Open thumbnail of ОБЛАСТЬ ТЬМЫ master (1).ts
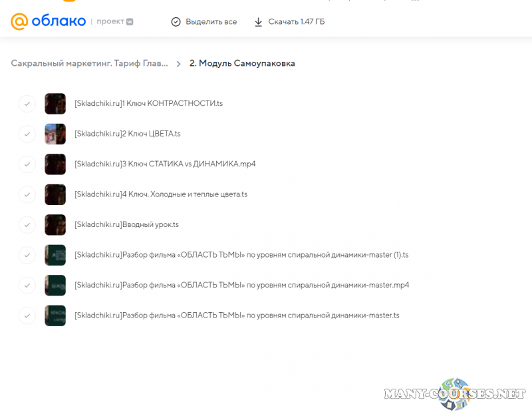 [x=55, y=255]
